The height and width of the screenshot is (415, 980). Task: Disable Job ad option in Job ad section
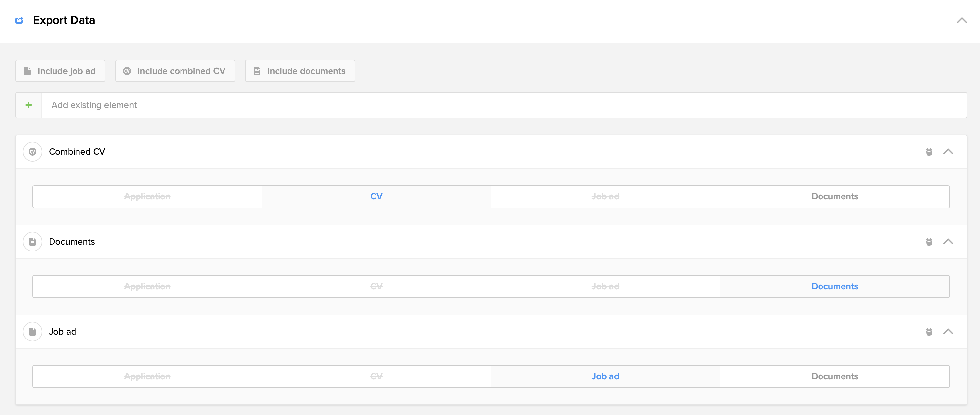[x=605, y=376]
